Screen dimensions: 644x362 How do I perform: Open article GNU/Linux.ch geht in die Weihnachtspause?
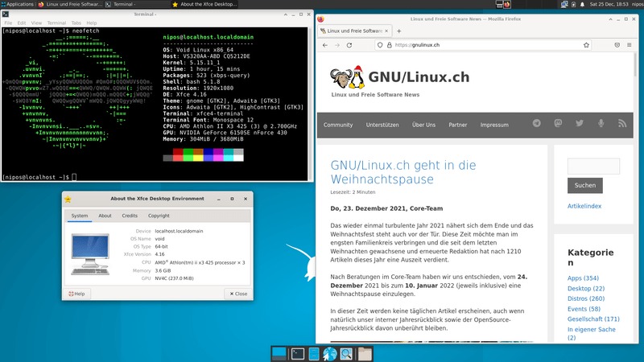403,172
